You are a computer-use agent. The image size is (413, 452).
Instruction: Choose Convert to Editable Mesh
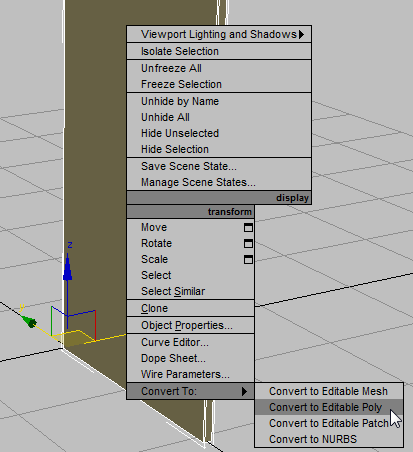coord(329,391)
